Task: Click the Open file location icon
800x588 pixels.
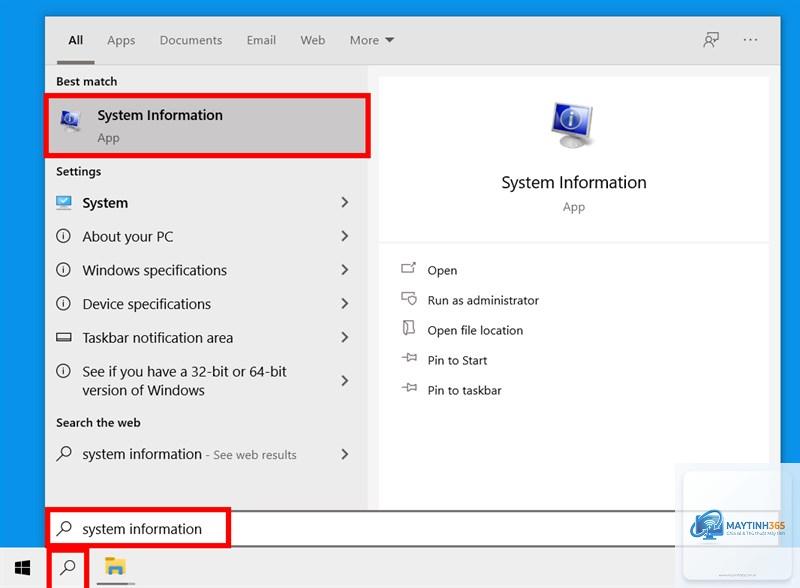Action: [x=409, y=328]
